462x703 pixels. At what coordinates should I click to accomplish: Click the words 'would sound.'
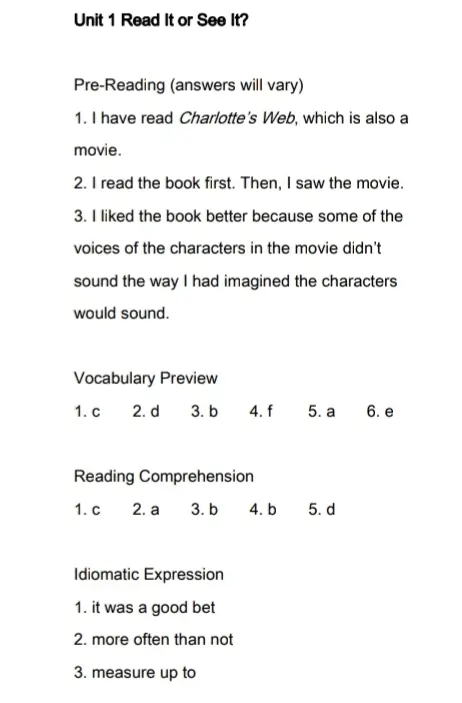(122, 313)
